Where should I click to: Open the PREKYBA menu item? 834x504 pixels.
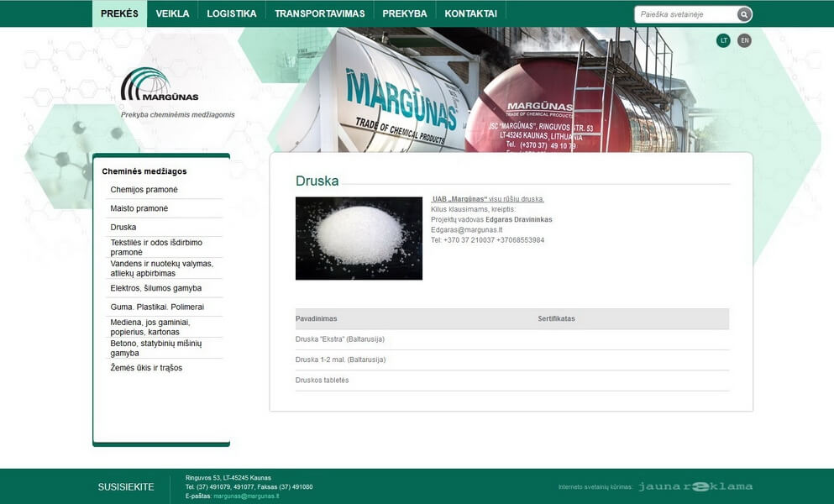[404, 13]
